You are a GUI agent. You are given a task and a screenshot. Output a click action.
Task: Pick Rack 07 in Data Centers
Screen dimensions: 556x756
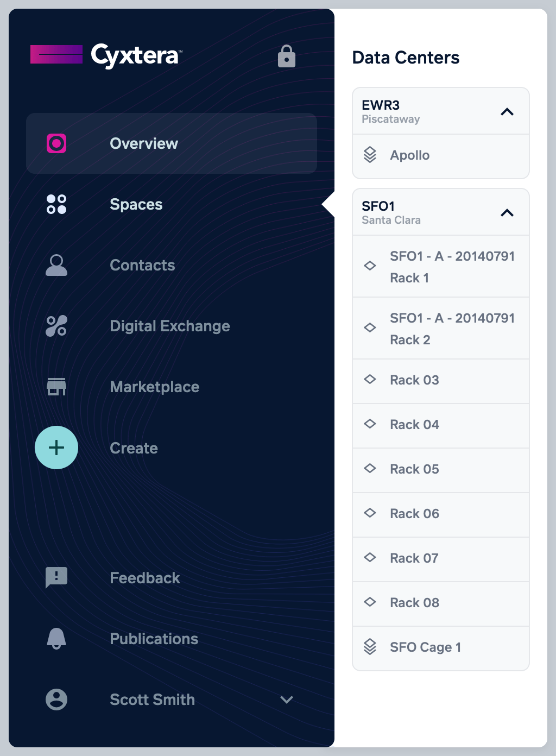click(441, 559)
